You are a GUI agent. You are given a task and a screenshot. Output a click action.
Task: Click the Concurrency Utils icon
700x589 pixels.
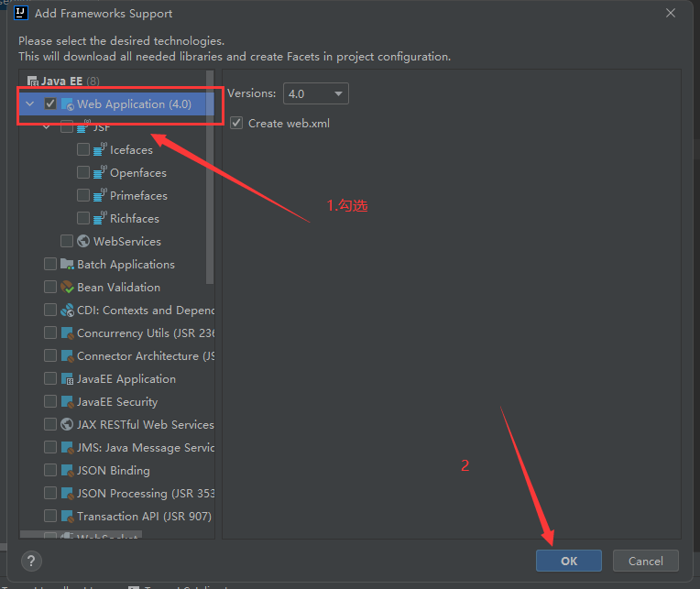[x=67, y=333]
